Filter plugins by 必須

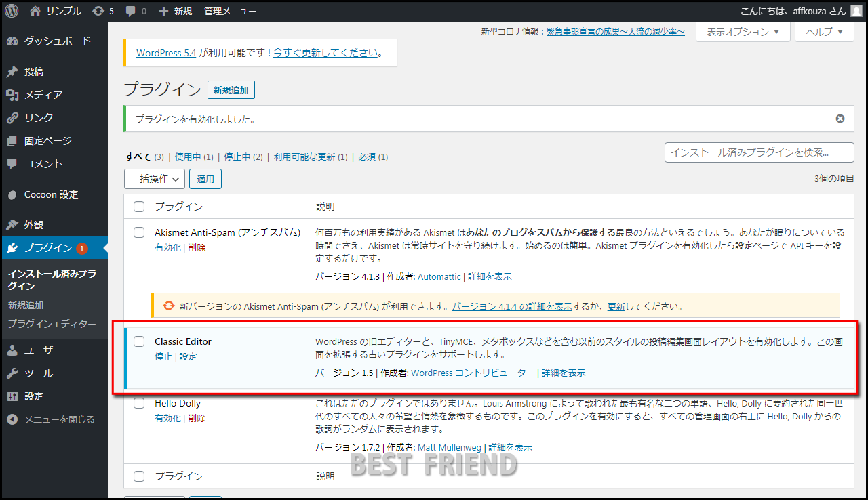tap(367, 157)
